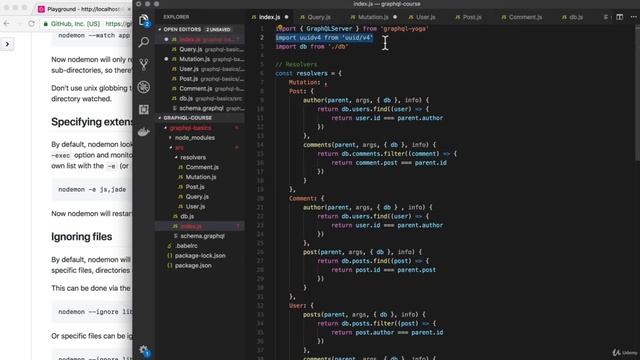This screenshot has width=640, height=360.
Task: Switch to the Post.js editor tab
Action: [472, 17]
